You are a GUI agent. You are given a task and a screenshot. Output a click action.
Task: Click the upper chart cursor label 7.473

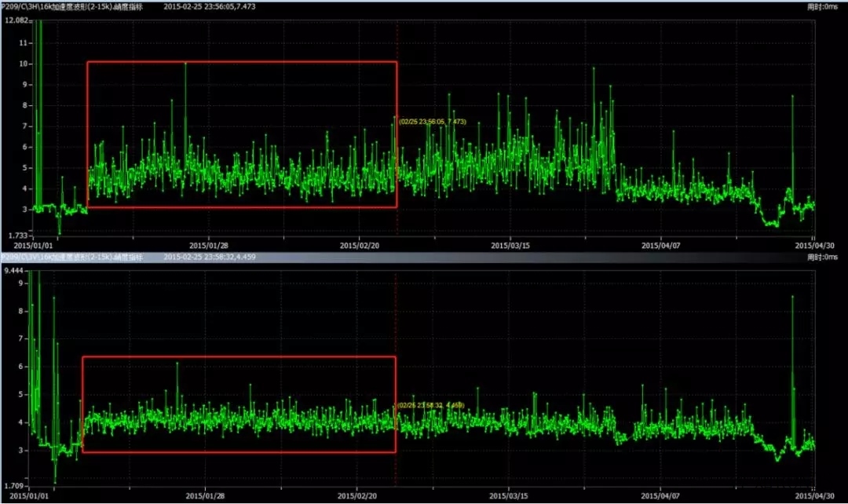coord(433,122)
